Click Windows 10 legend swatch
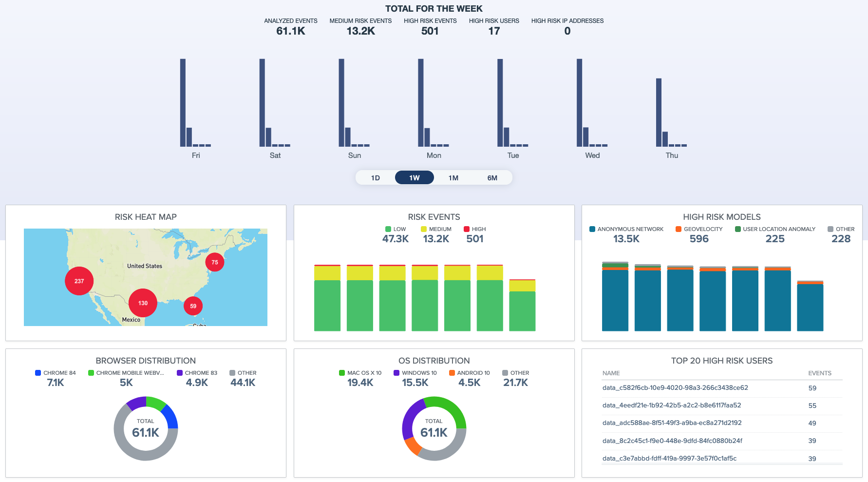Image resolution: width=868 pixels, height=482 pixels. [x=396, y=373]
